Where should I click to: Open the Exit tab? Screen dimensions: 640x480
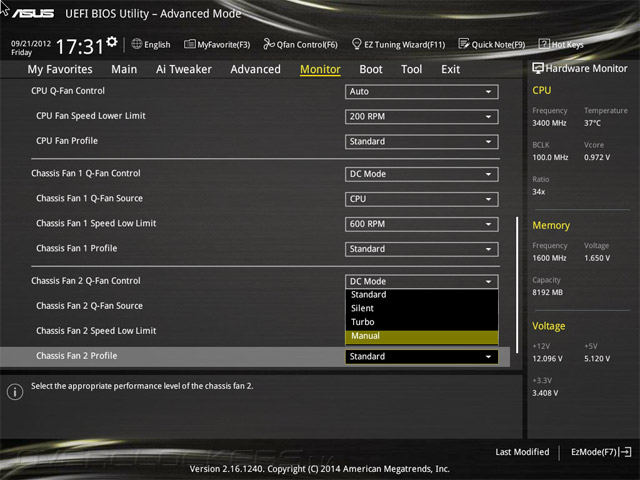click(450, 69)
